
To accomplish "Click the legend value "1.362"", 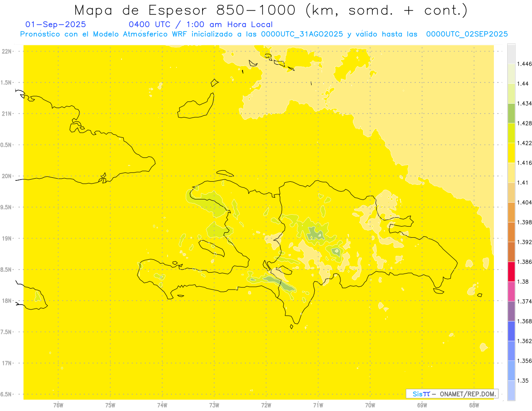I will click(524, 341).
